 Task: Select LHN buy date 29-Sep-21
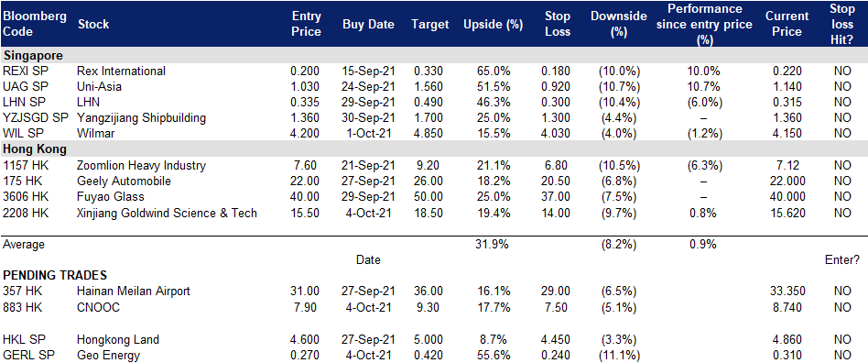[x=368, y=102]
